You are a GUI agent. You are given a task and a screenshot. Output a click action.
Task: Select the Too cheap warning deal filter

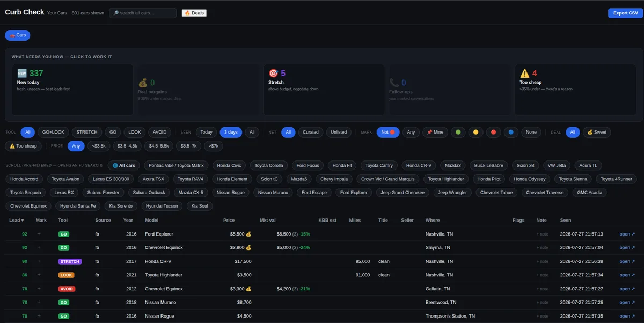23,145
